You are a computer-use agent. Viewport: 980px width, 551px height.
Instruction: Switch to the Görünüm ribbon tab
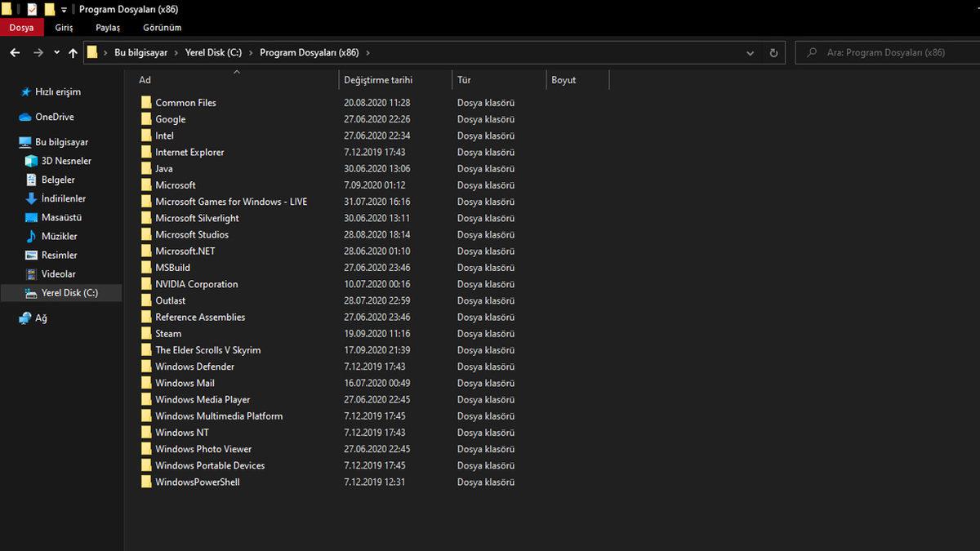pyautogui.click(x=162, y=27)
